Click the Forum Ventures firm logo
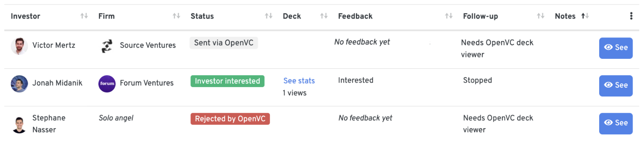 point(107,84)
